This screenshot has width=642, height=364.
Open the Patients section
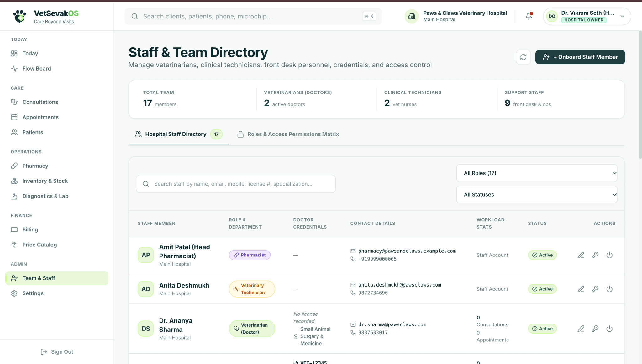(x=57, y=132)
